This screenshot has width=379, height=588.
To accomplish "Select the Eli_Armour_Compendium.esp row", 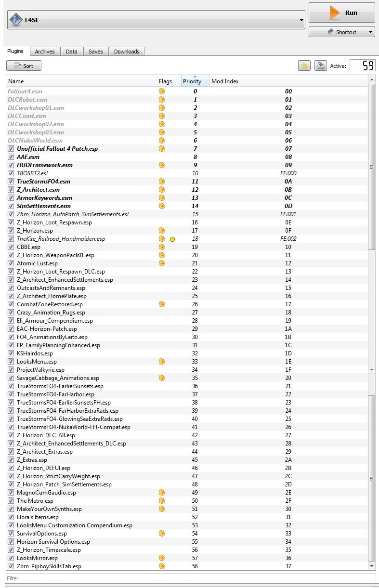I will 187,321.
